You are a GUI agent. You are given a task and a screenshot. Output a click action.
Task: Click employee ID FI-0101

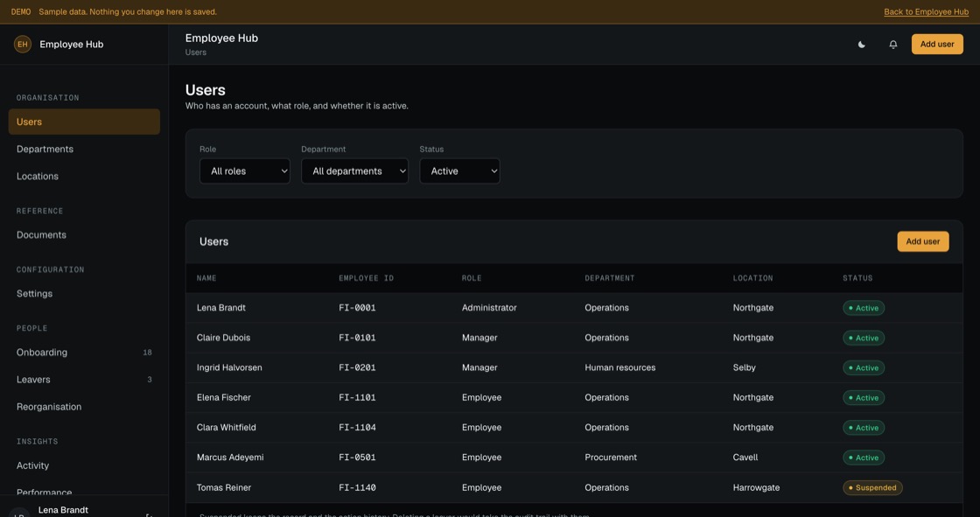[357, 338]
